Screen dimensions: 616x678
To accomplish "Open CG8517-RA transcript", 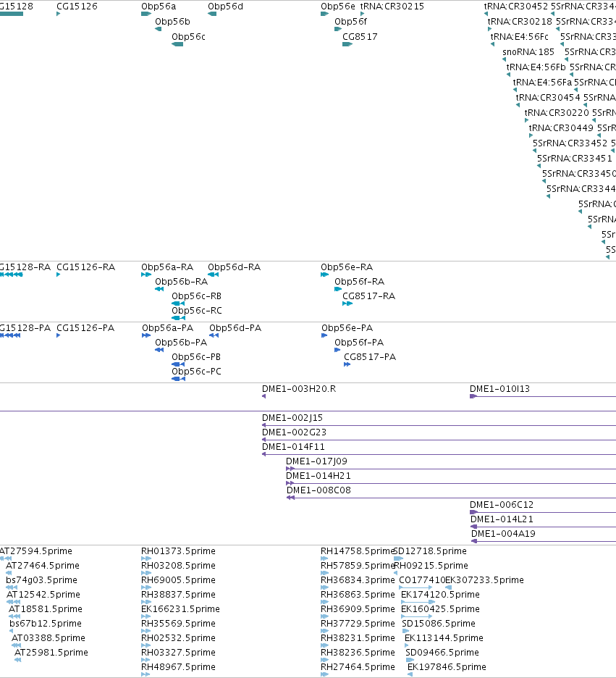I will click(x=347, y=304).
